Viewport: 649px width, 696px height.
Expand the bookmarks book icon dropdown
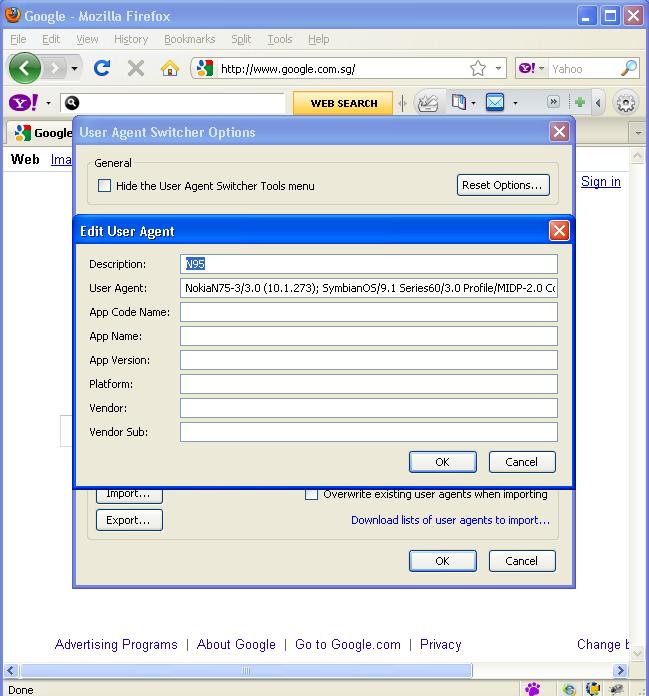474,103
